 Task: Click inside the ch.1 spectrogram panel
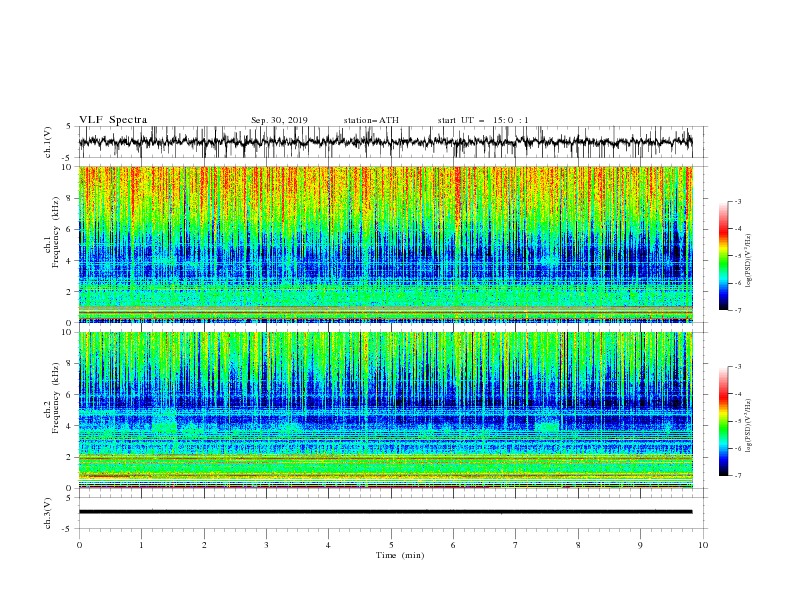385,244
